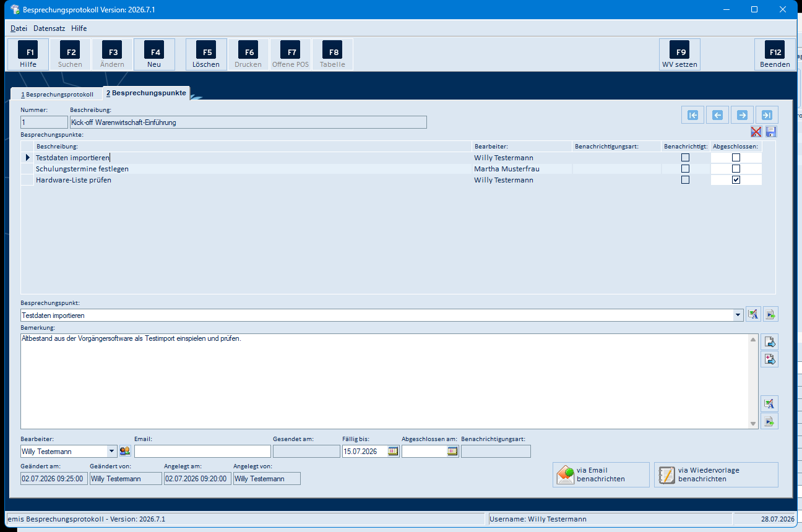Uncheck Abgeschlossen for Hardware-Liste prüfen
The height and width of the screenshot is (532, 802).
point(736,180)
